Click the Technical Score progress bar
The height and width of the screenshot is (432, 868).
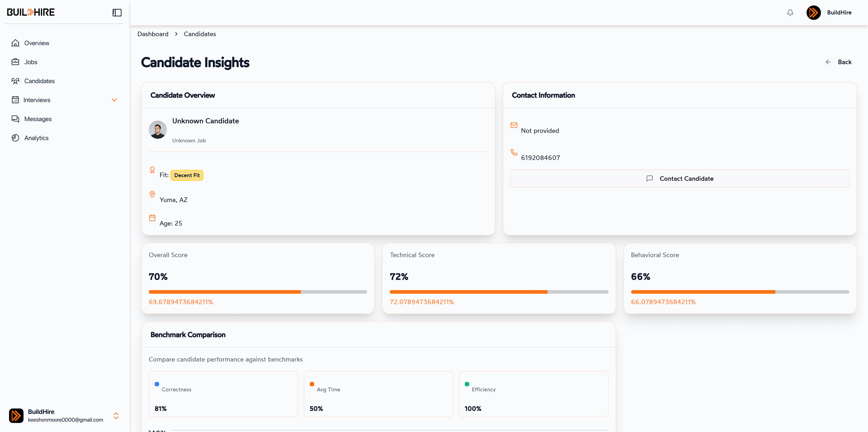click(x=499, y=292)
